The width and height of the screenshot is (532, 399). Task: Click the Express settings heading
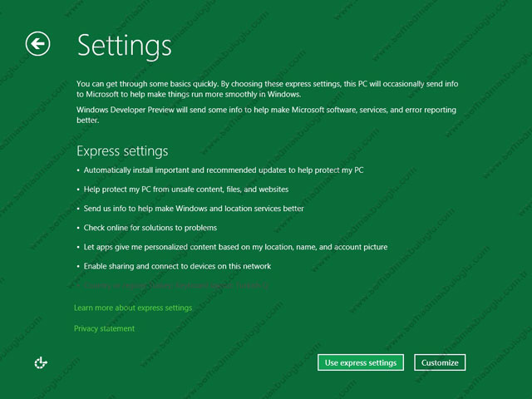tap(122, 151)
